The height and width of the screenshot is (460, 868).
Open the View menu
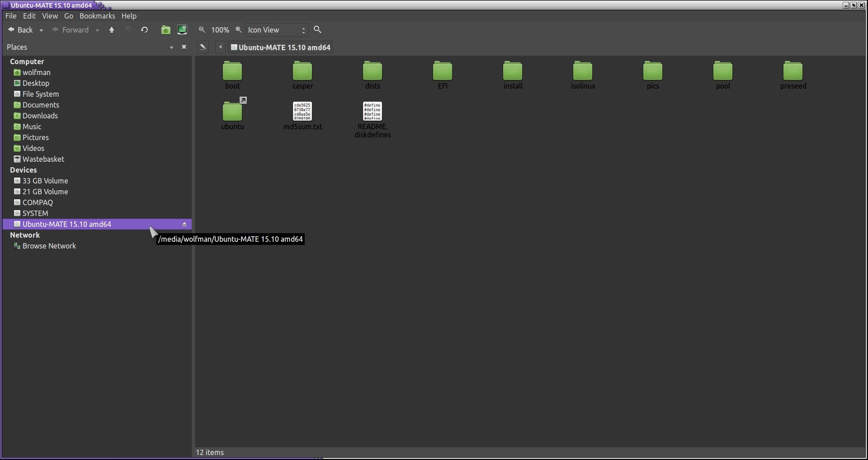[50, 16]
